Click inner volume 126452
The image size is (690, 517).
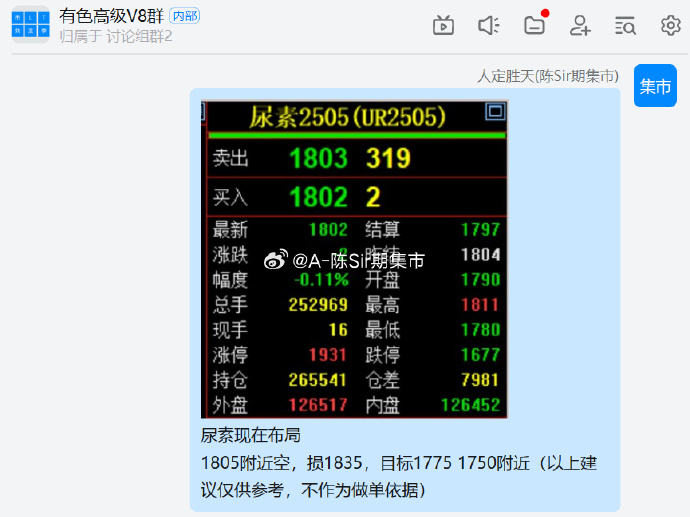pos(471,405)
